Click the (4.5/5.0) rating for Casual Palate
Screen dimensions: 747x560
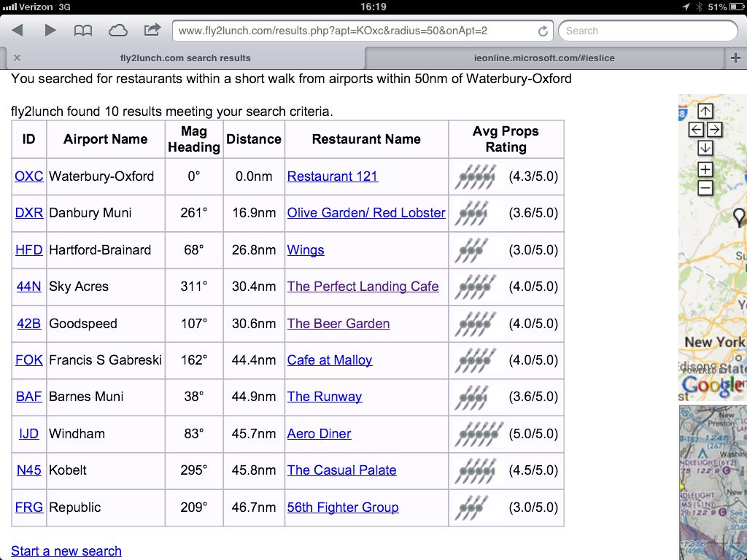(x=533, y=470)
